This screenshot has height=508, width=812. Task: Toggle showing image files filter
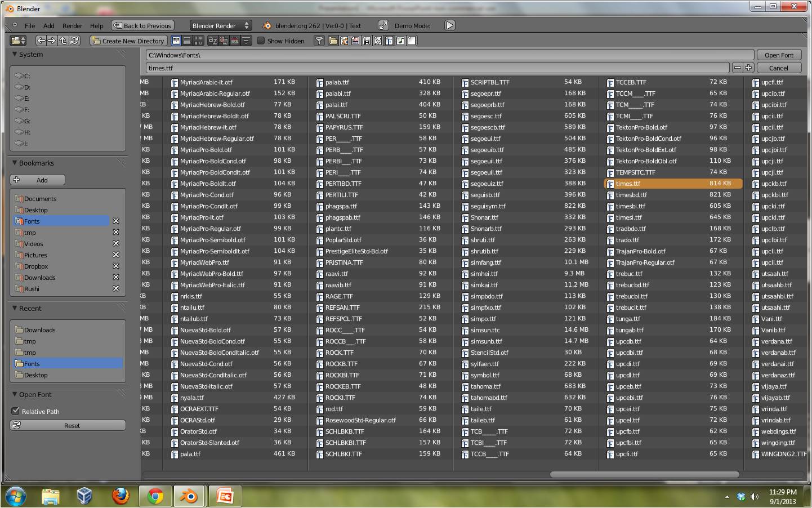(355, 41)
